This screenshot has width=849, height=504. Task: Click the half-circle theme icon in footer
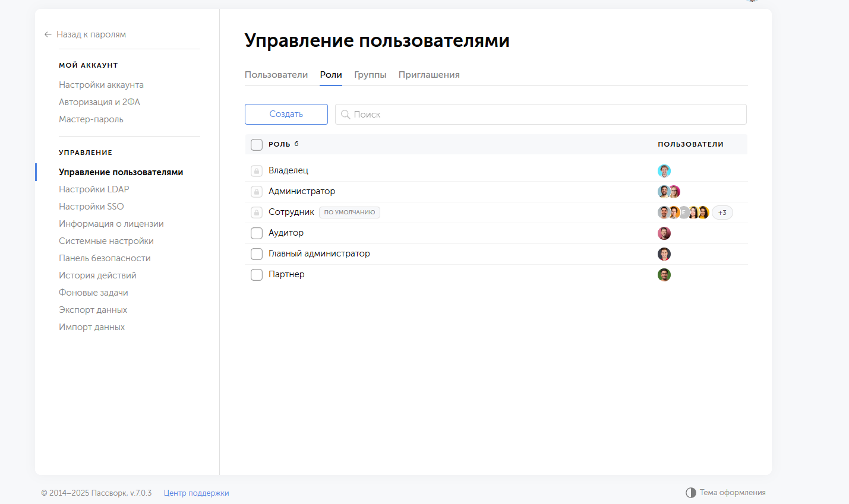pos(690,493)
